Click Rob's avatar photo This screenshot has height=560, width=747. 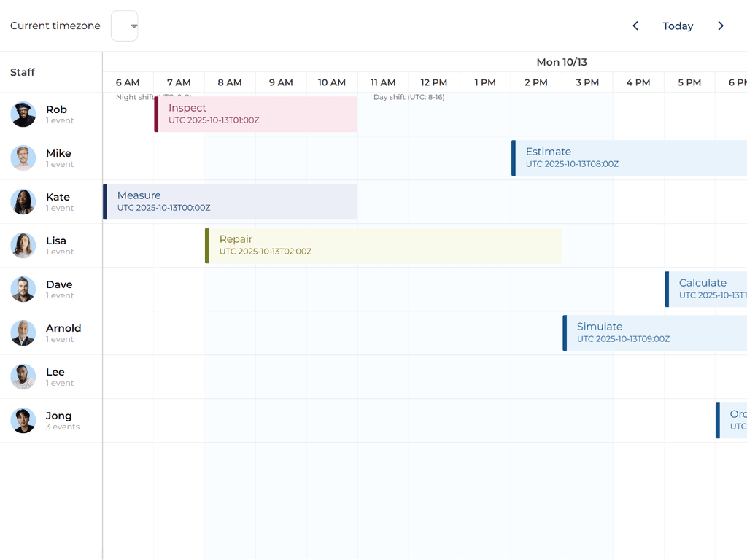click(23, 114)
